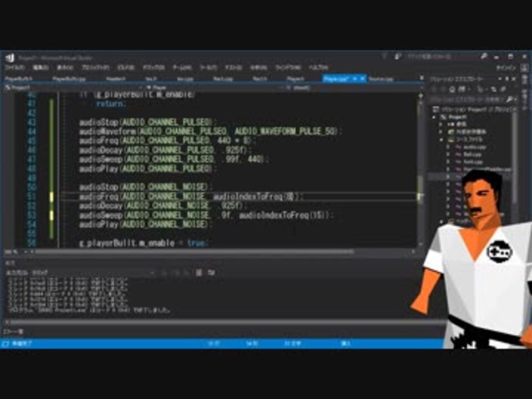Viewport: 532px width, 399px height.
Task: Switch to the Source.cpp tab
Action: pos(381,79)
